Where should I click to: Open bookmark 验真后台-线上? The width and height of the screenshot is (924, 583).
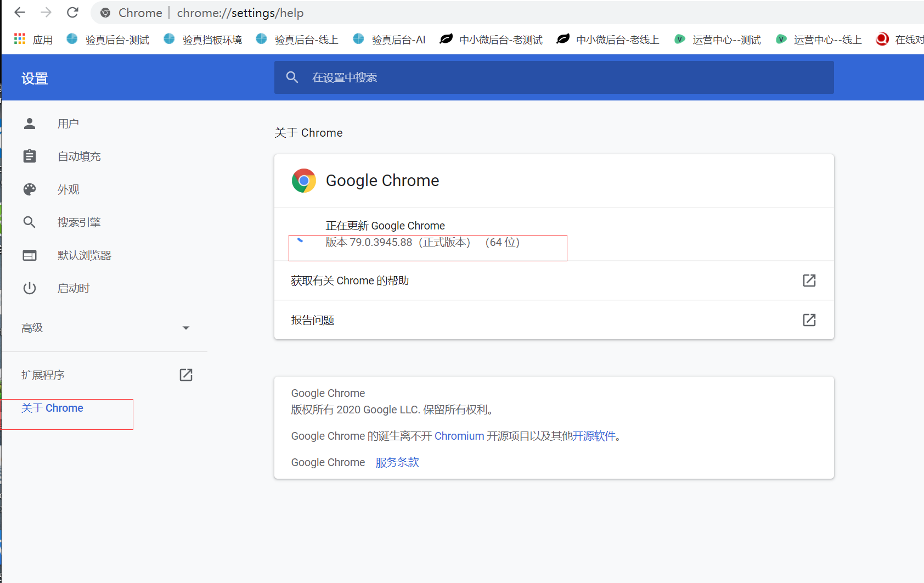tap(297, 40)
